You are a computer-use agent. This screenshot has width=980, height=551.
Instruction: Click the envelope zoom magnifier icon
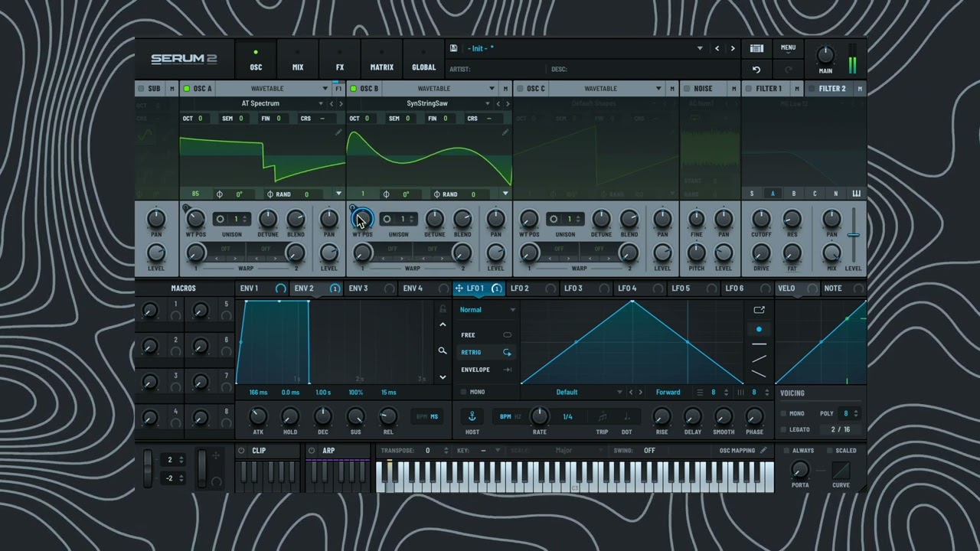point(443,350)
